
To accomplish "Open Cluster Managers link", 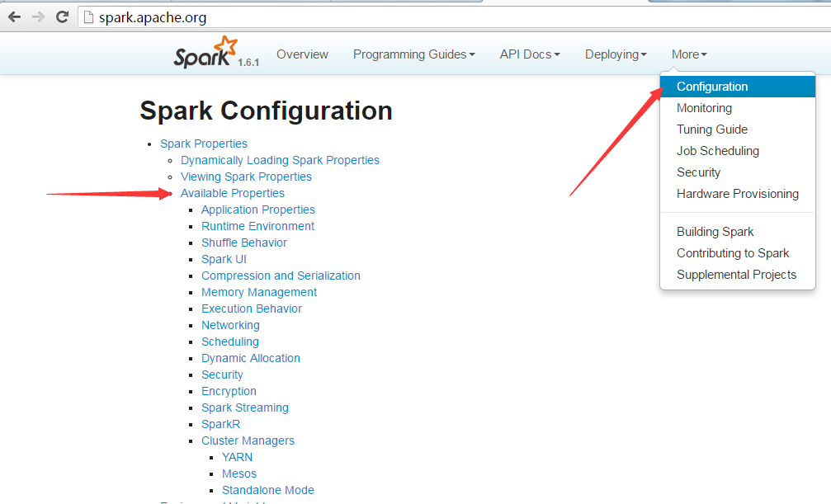I will click(x=248, y=440).
